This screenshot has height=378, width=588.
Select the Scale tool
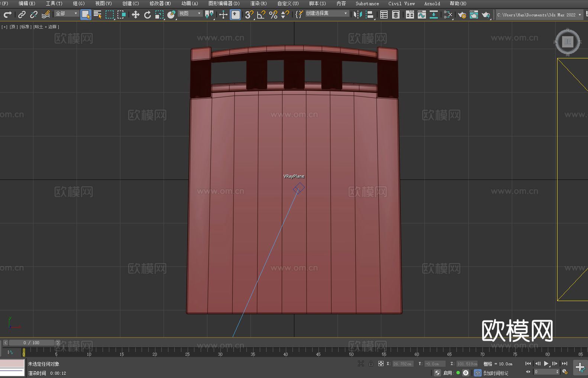(x=159, y=15)
